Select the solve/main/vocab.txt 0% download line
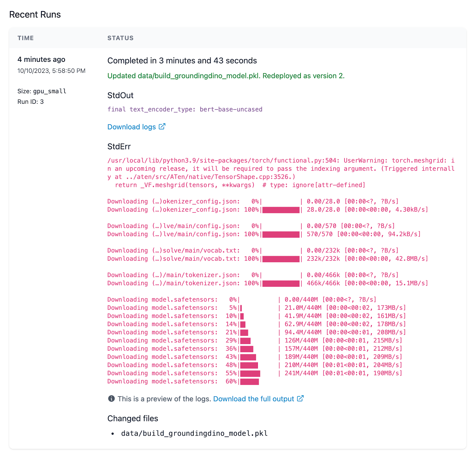 (x=253, y=250)
